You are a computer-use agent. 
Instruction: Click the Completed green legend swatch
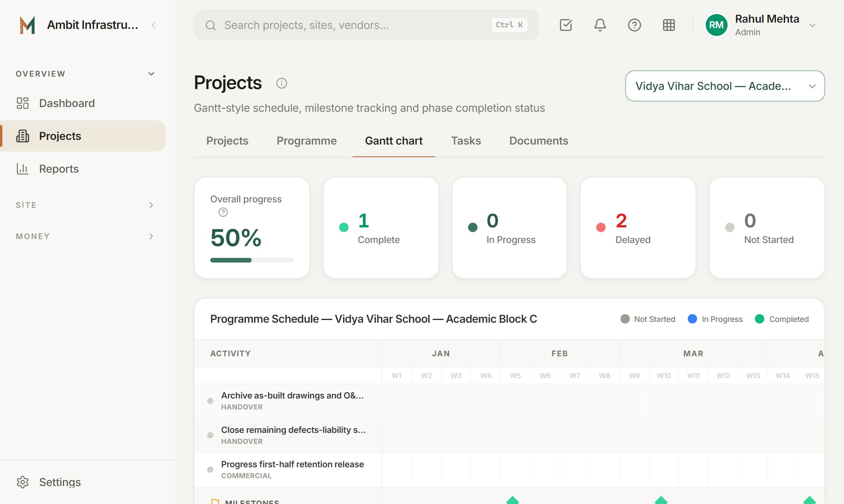tap(760, 319)
